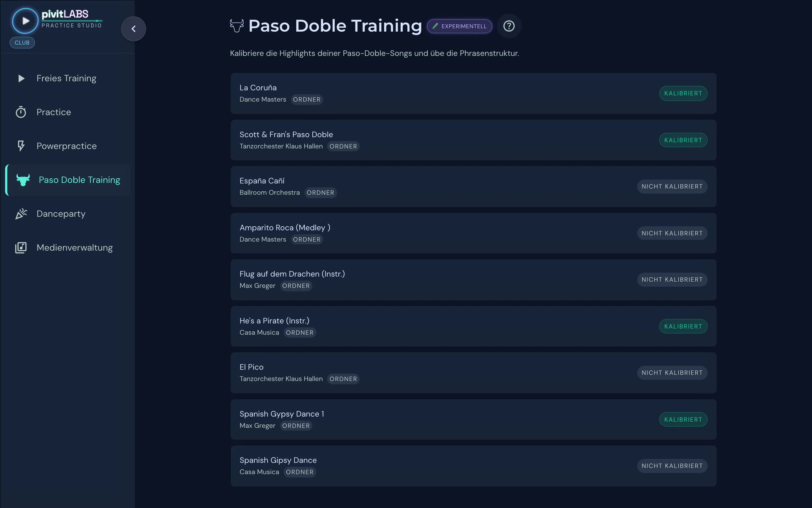Open Scott & Fran's Paso Doble song
812x508 pixels.
[x=473, y=140]
